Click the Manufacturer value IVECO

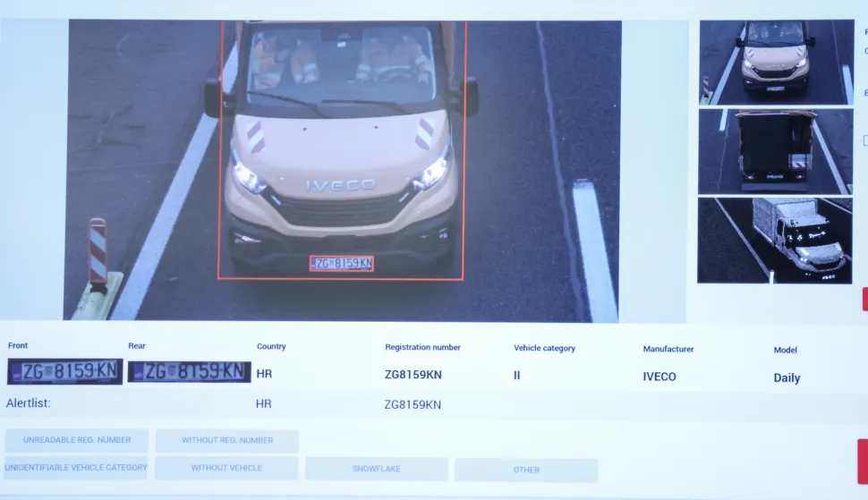click(x=660, y=377)
